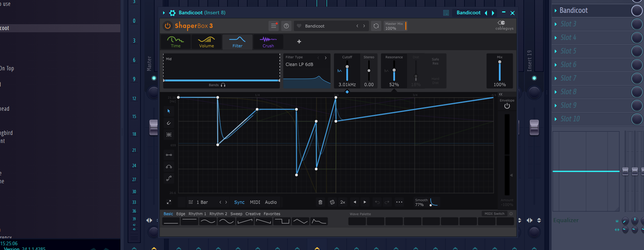Open the Bandicoot preset name field
The height and width of the screenshot is (250, 644).
click(327, 26)
